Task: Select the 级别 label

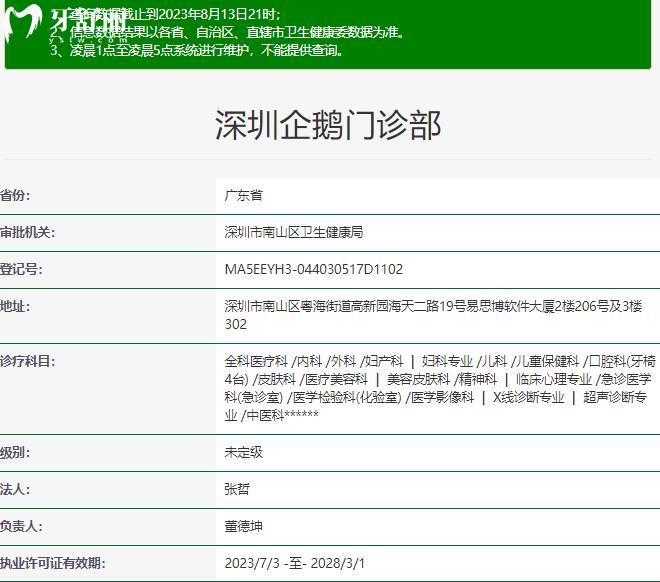Action: [x=15, y=453]
